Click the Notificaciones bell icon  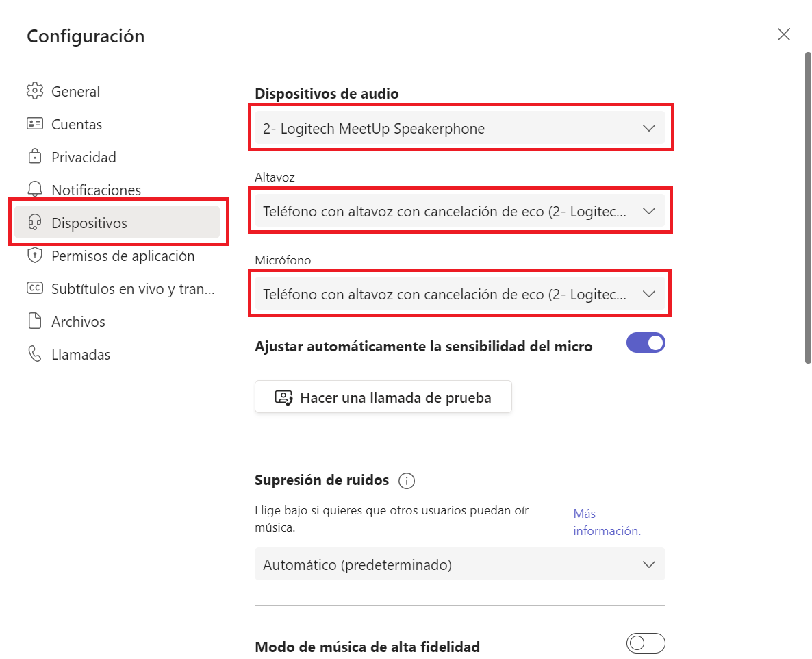coord(34,190)
